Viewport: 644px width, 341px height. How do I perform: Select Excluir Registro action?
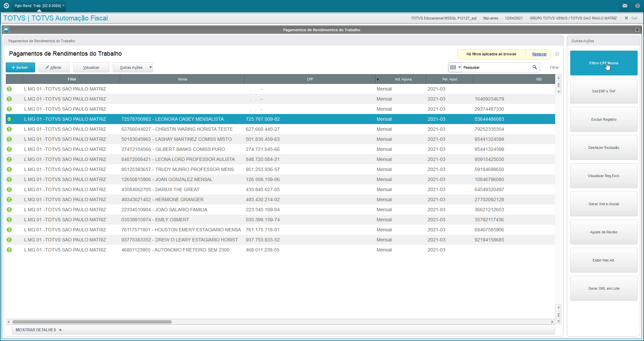coord(604,119)
